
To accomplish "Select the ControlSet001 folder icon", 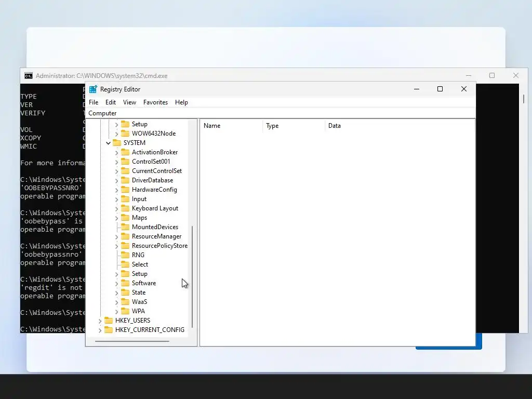I will coord(125,162).
